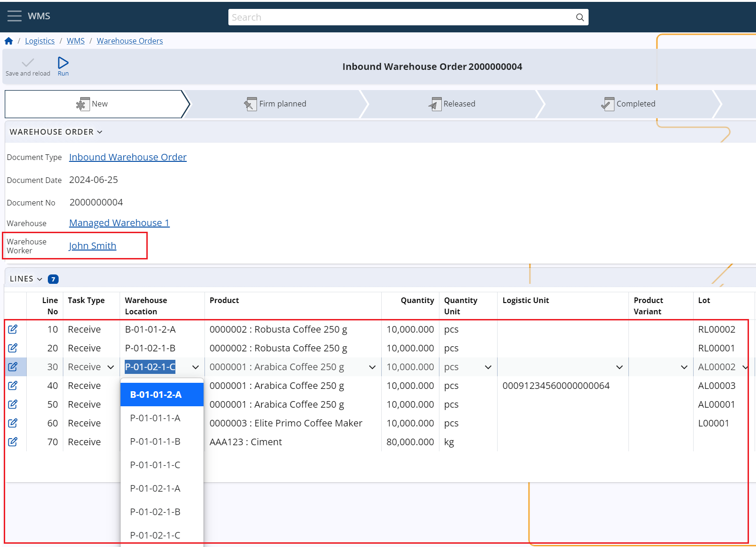Screen dimensions: 756x547
Task: Toggle Warehouse Location dropdown on line 30
Action: click(196, 367)
